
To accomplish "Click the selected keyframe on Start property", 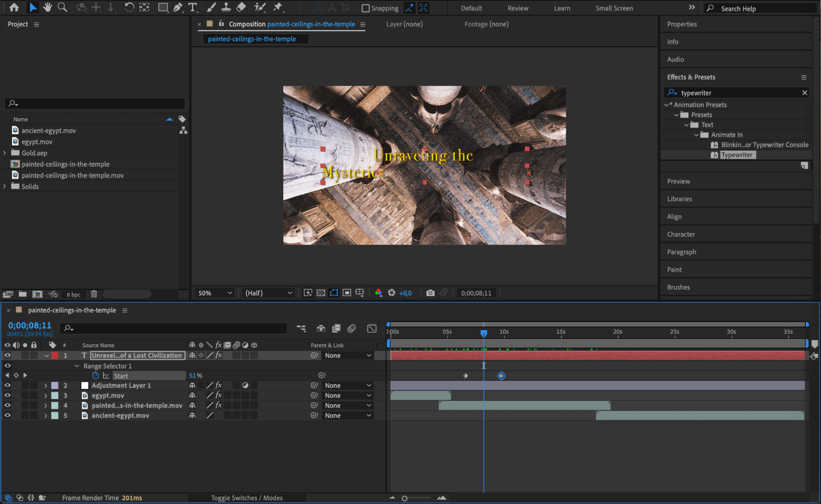I will coord(501,376).
